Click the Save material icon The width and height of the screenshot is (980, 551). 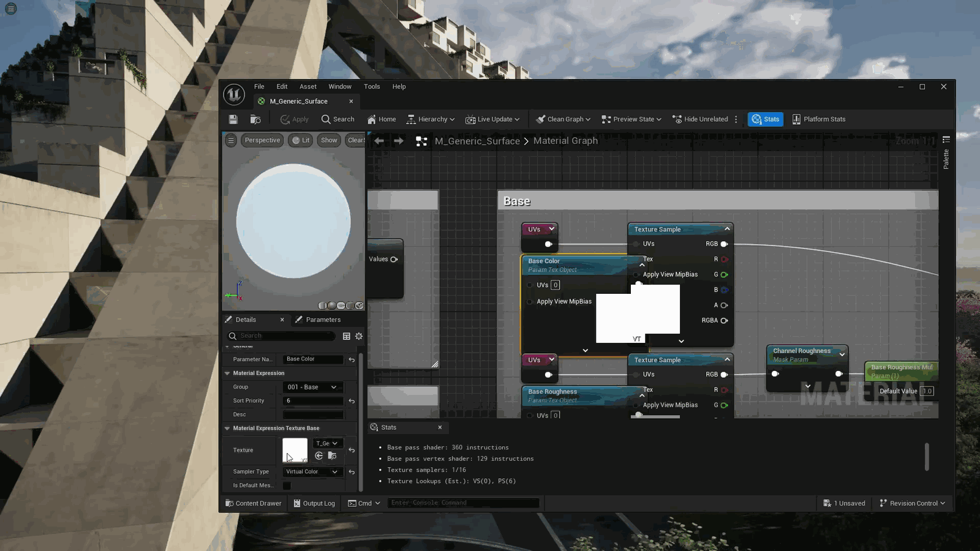(233, 119)
